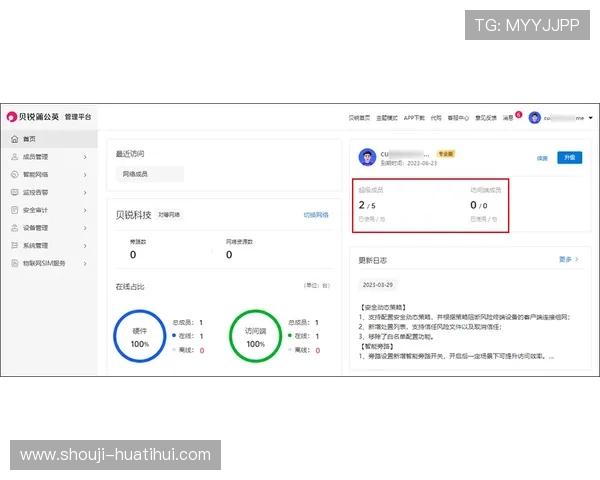Expand the 成员管理 chevron

[x=85, y=157]
